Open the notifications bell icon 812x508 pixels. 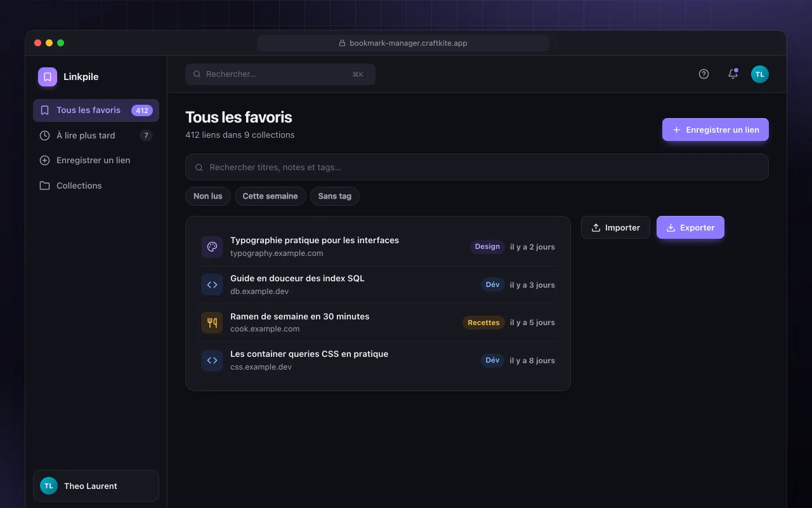tap(733, 74)
